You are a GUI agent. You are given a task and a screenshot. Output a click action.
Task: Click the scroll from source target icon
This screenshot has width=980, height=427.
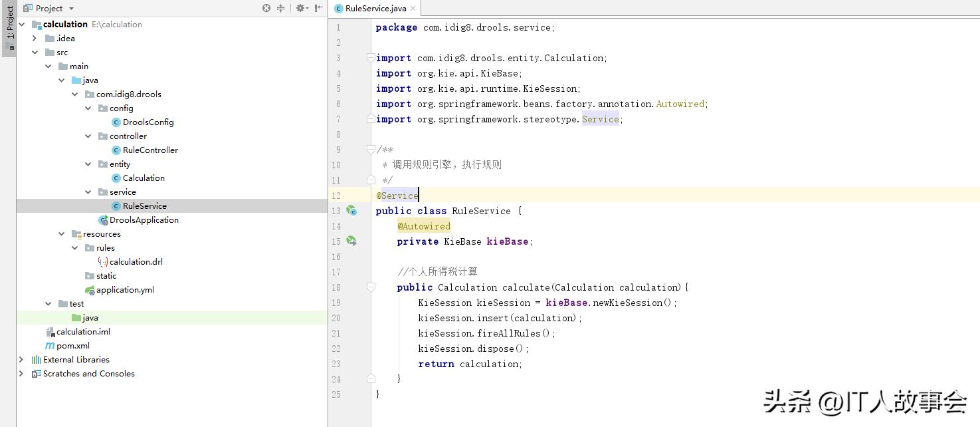point(266,8)
